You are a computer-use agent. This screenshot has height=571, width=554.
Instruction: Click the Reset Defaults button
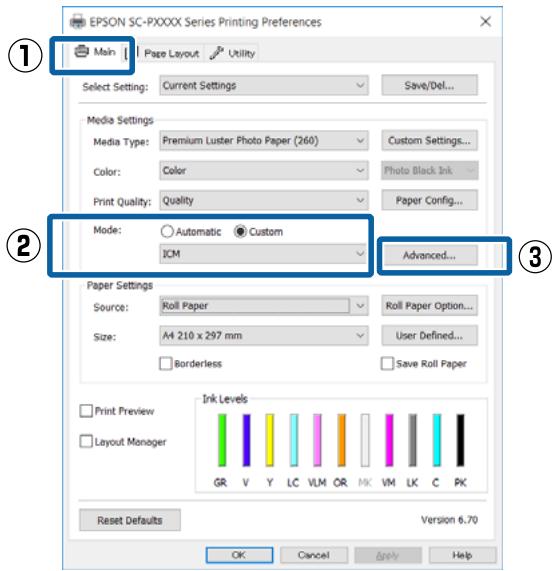point(130,520)
